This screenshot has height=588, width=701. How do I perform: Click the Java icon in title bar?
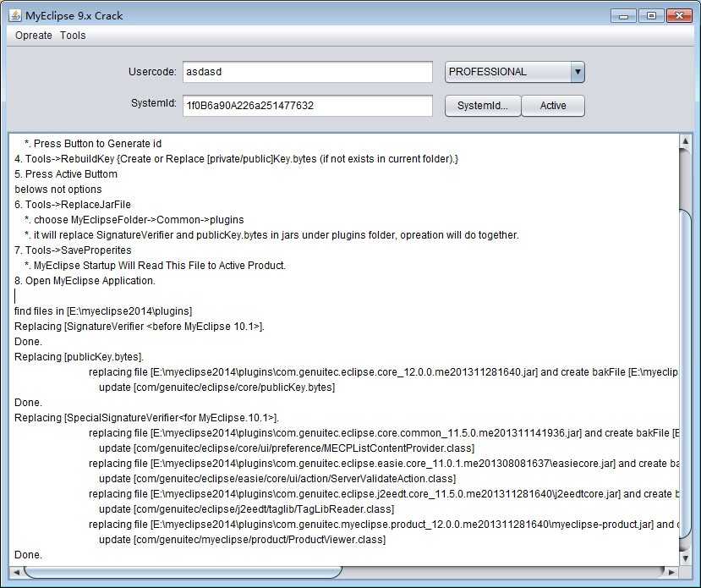[14, 15]
